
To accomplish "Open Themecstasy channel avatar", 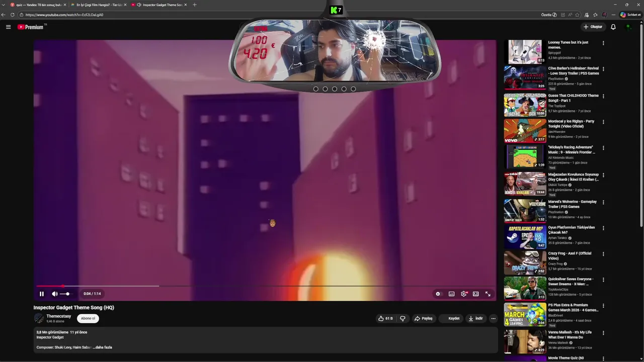I will (39, 318).
